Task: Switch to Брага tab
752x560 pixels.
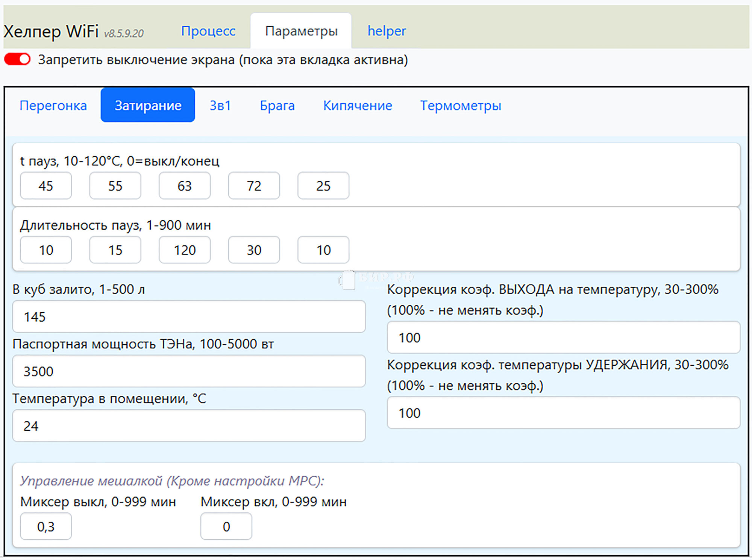Action: (277, 106)
